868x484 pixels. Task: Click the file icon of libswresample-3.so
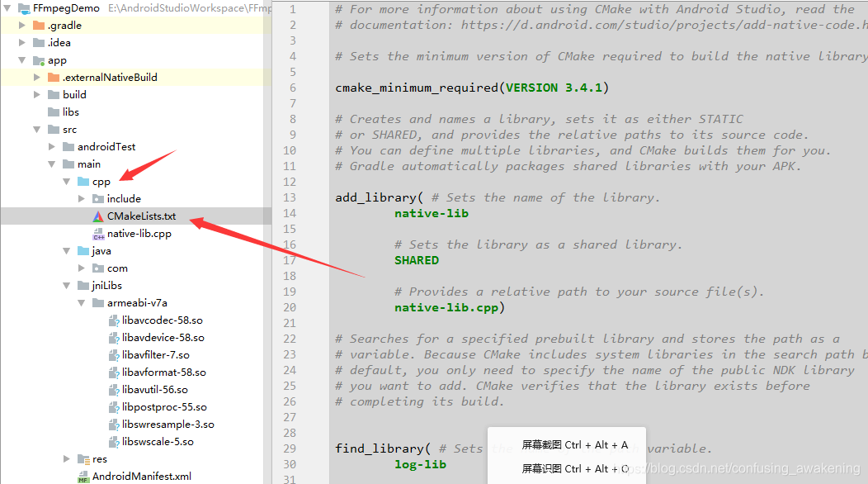point(114,425)
